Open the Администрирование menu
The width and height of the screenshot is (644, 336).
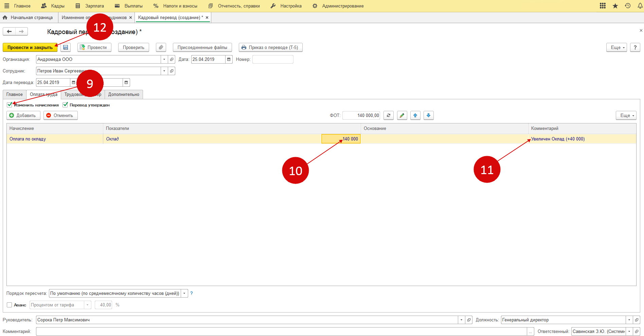[338, 6]
